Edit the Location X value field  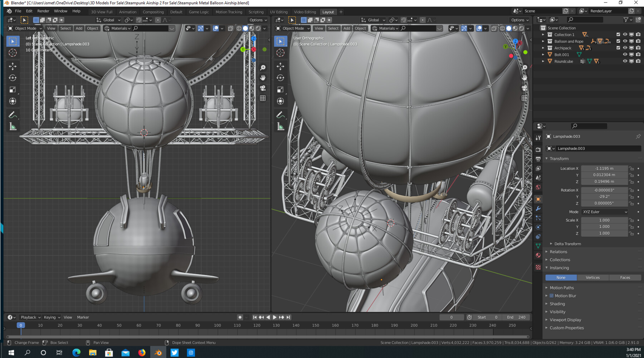(605, 168)
